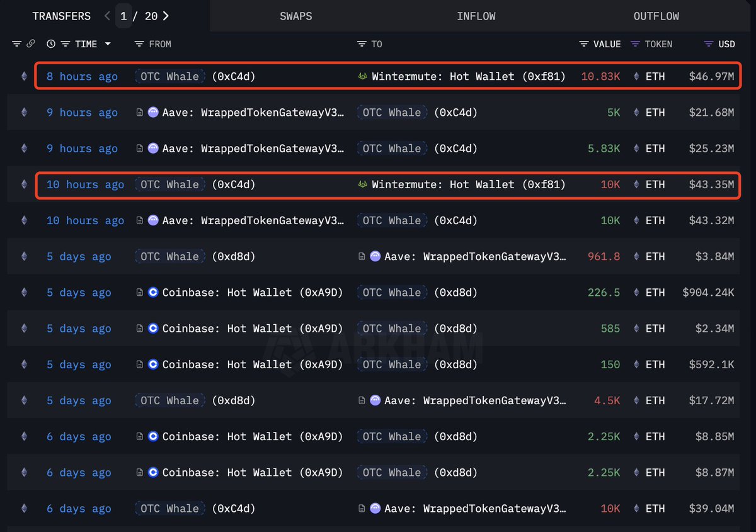Open the VALUE column filter
This screenshot has height=532, width=756.
(584, 44)
